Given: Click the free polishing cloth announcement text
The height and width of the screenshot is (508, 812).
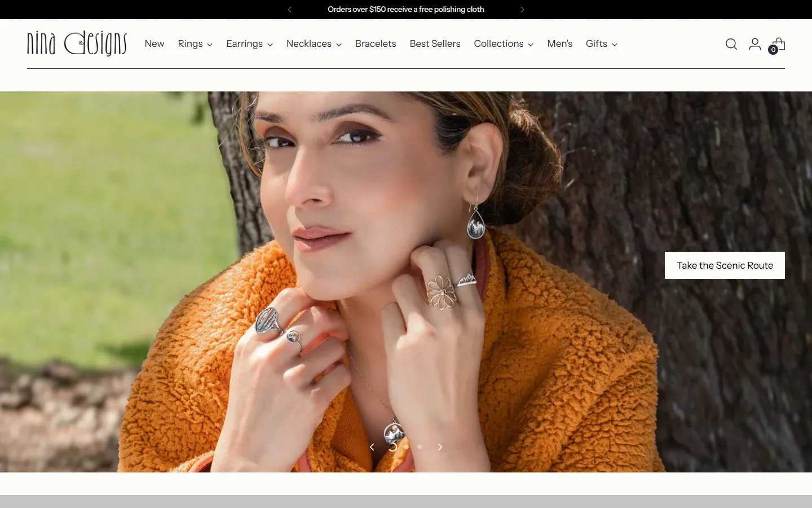Looking at the screenshot, I should 406,10.
